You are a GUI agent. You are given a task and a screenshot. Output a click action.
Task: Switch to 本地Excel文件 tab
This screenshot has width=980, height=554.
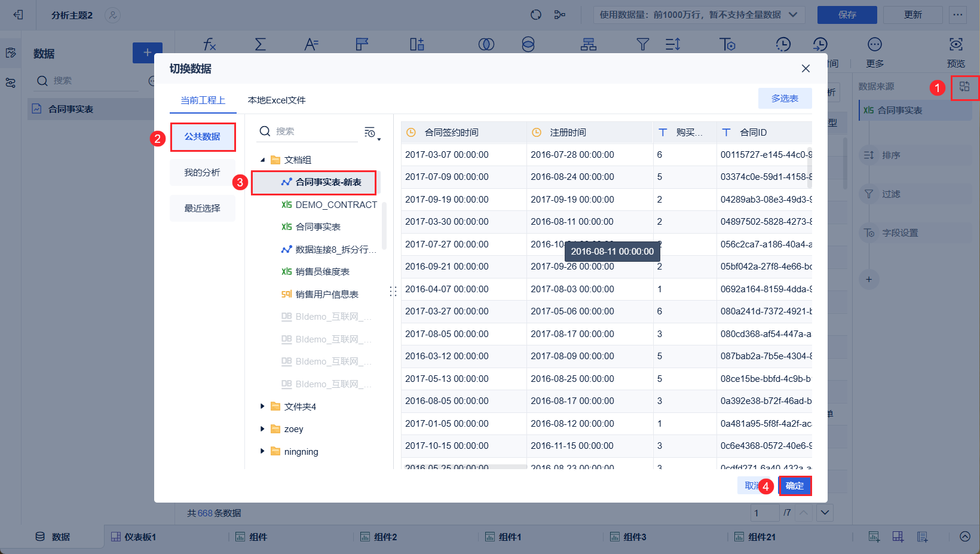point(277,100)
